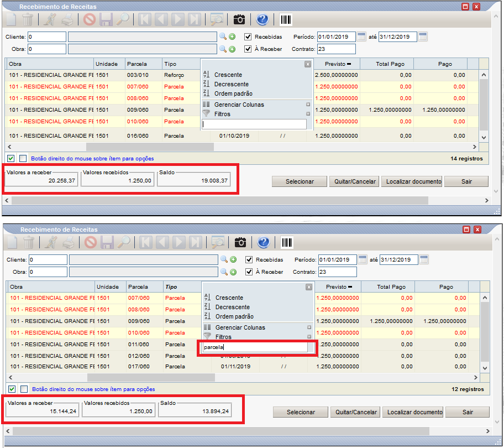The width and height of the screenshot is (504, 448).
Task: Go to previous record in the 14 registros window
Action: coord(161,19)
